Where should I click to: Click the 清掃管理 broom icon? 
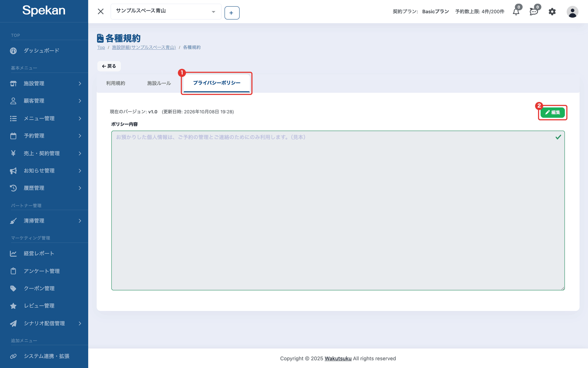[x=13, y=221]
